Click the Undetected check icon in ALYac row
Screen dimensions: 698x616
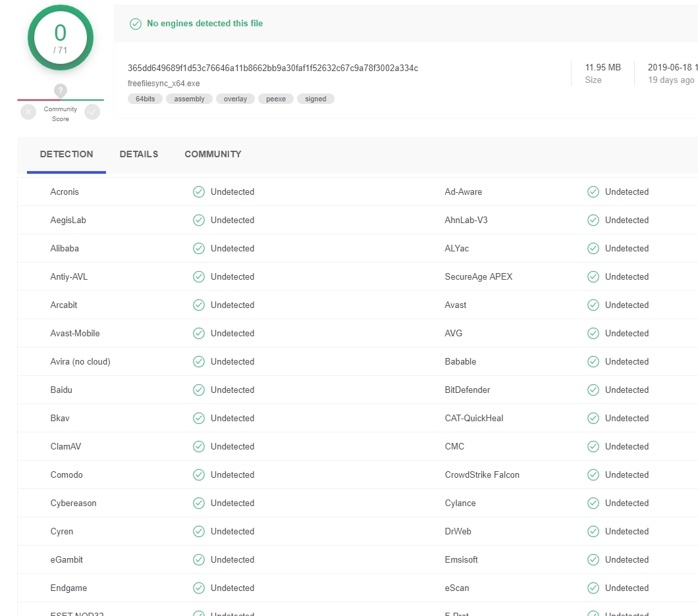593,248
